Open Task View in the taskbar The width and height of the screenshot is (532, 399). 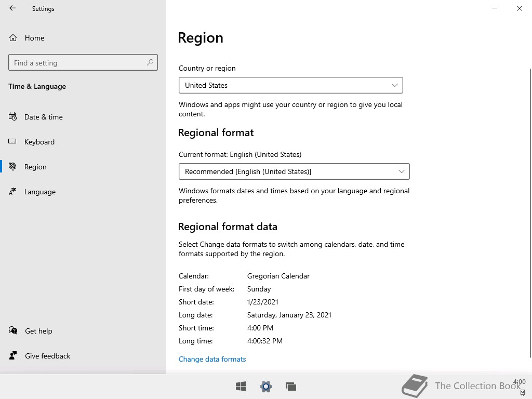point(291,387)
